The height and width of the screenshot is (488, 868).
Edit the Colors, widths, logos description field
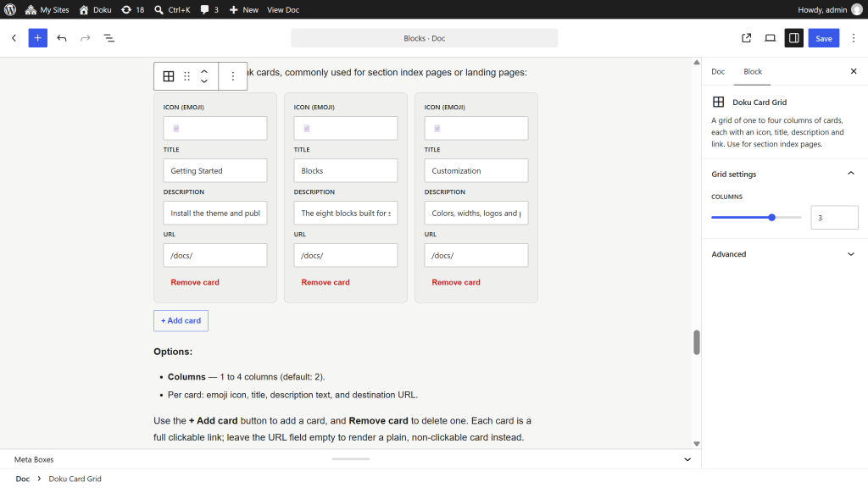coord(476,213)
